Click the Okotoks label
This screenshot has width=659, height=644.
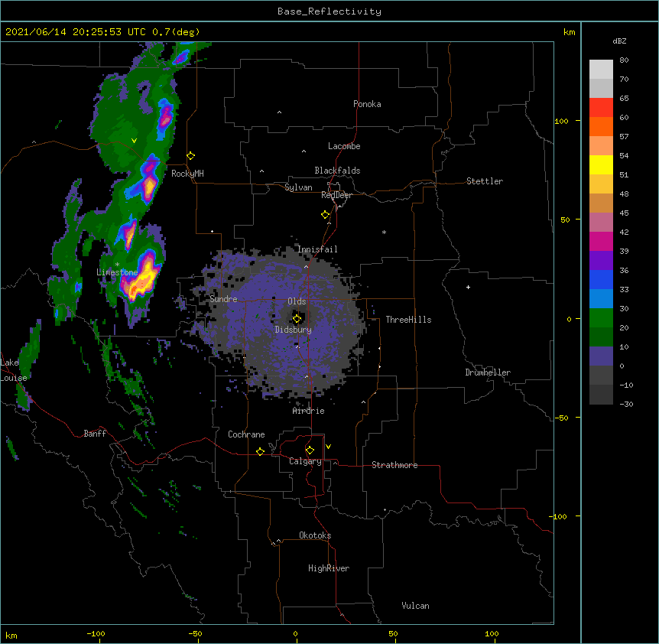tap(315, 535)
